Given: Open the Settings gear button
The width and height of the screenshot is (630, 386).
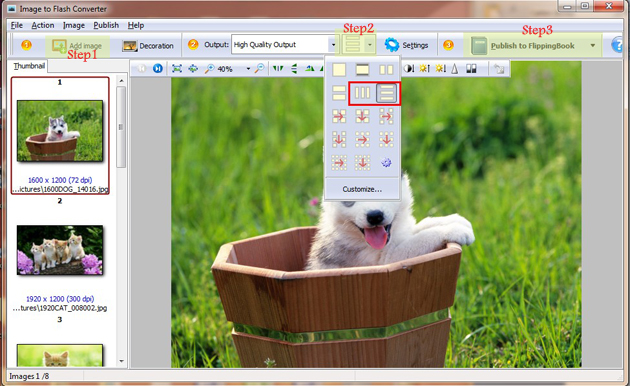Looking at the screenshot, I should [x=406, y=45].
